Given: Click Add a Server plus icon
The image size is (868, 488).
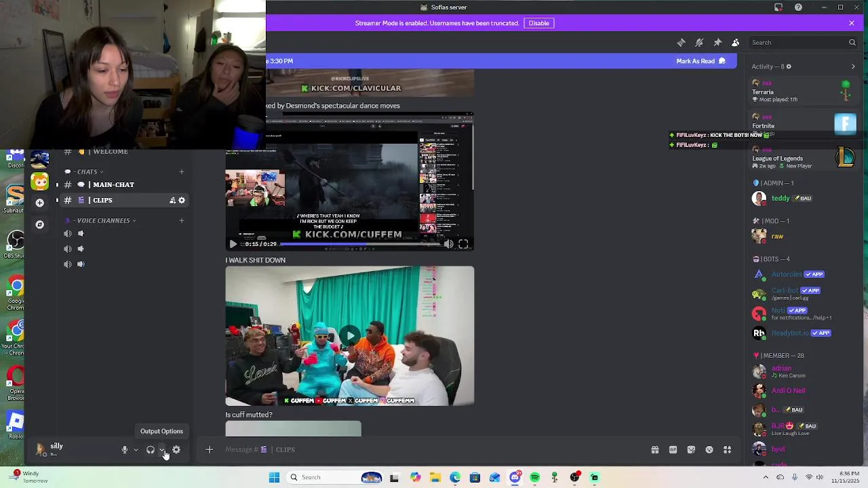Looking at the screenshot, I should (39, 203).
